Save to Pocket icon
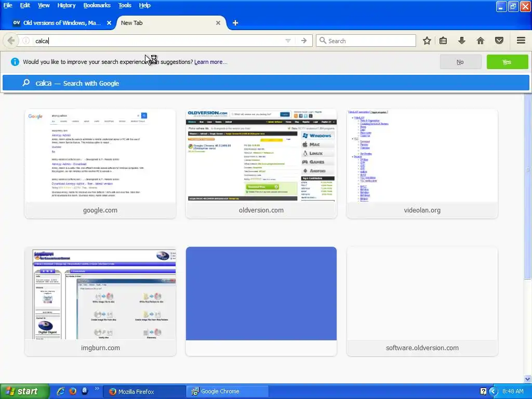 pyautogui.click(x=499, y=41)
